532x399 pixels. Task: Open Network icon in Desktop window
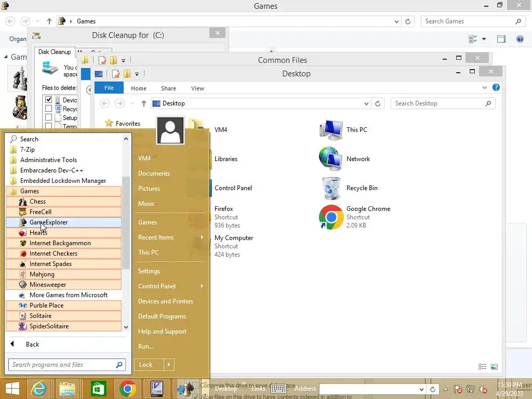[345, 159]
